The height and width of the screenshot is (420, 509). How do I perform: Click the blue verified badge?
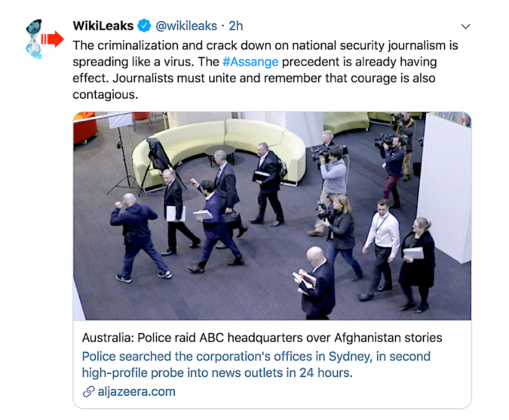(144, 26)
